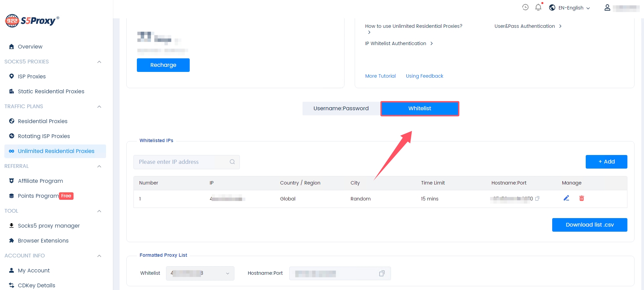644x290 pixels.
Task: Open the More Tutorial link
Action: pos(380,76)
